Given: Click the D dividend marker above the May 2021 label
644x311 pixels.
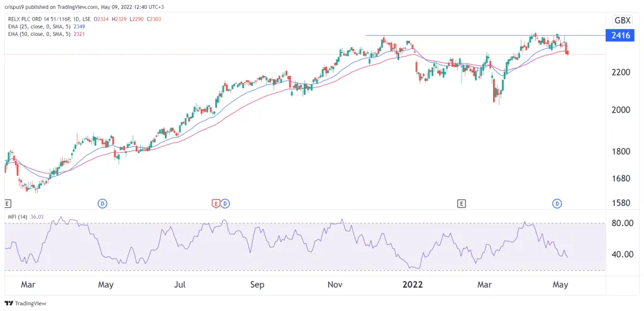Looking at the screenshot, I should pos(102,203).
